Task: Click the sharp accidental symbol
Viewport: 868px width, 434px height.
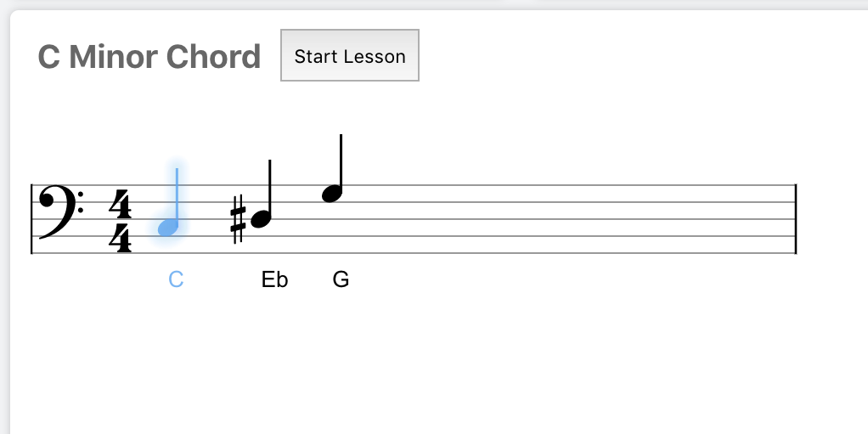Action: tap(238, 219)
